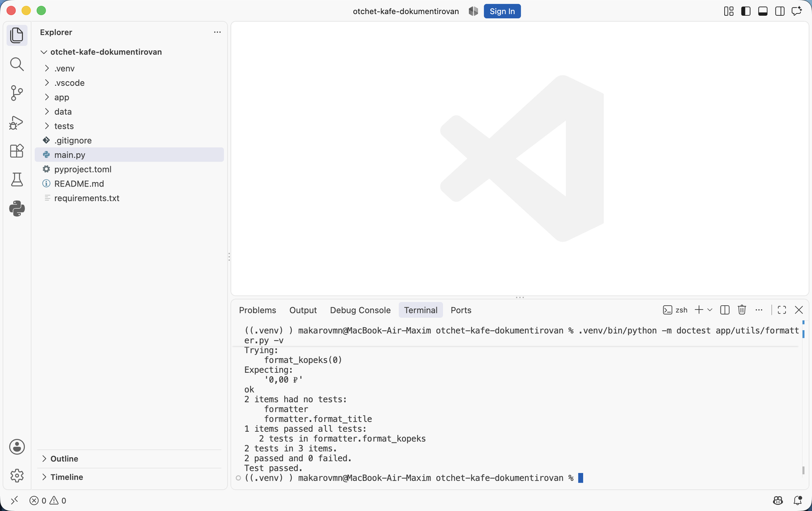
Task: Open README.md file
Action: pos(129,183)
